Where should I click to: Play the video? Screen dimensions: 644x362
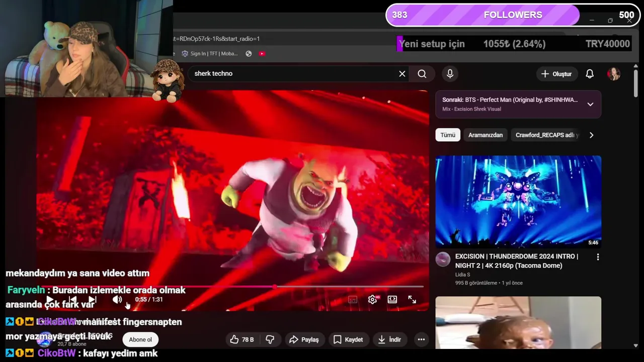[50, 300]
